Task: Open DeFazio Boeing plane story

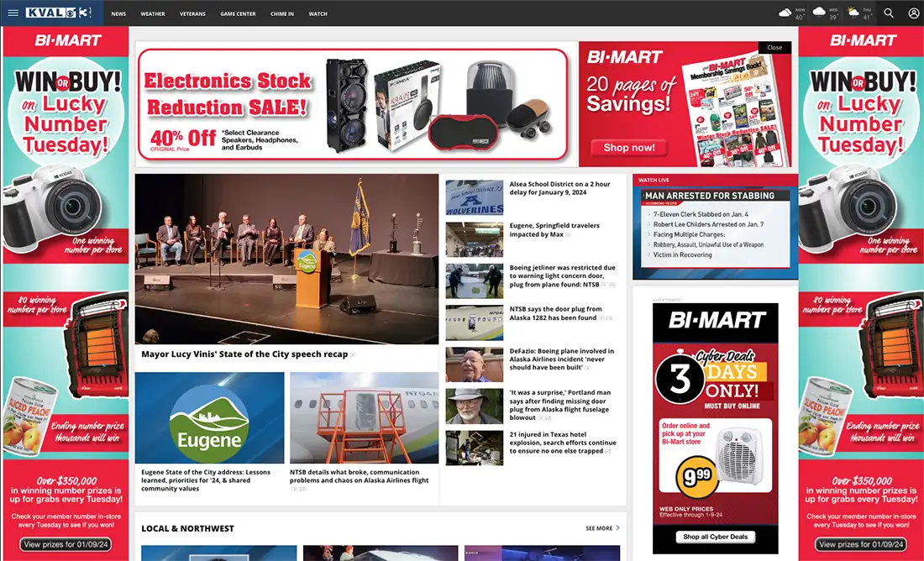Action: point(562,359)
